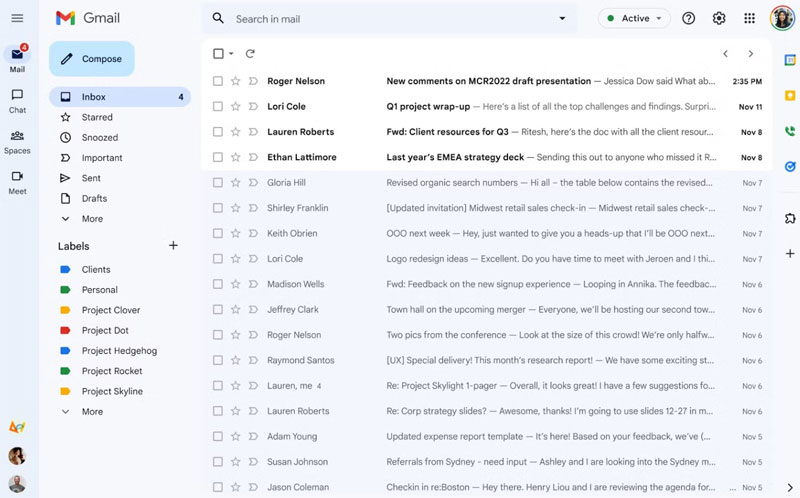The image size is (800, 498).
Task: Open the Inbox folder
Action: 120,96
